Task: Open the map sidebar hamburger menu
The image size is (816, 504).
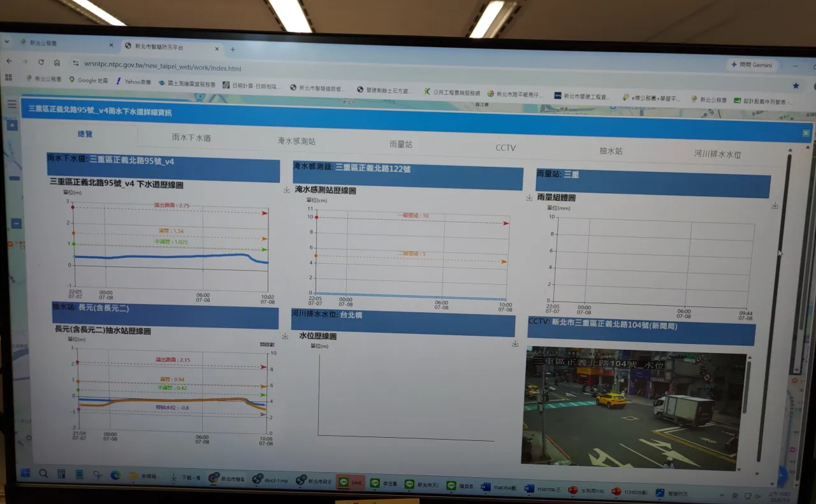Action: pos(11,104)
